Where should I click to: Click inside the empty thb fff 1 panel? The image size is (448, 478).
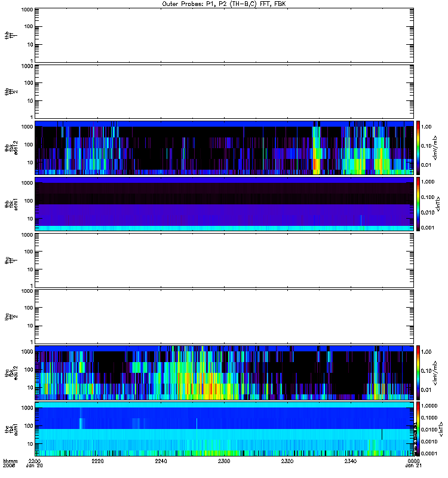[225, 35]
